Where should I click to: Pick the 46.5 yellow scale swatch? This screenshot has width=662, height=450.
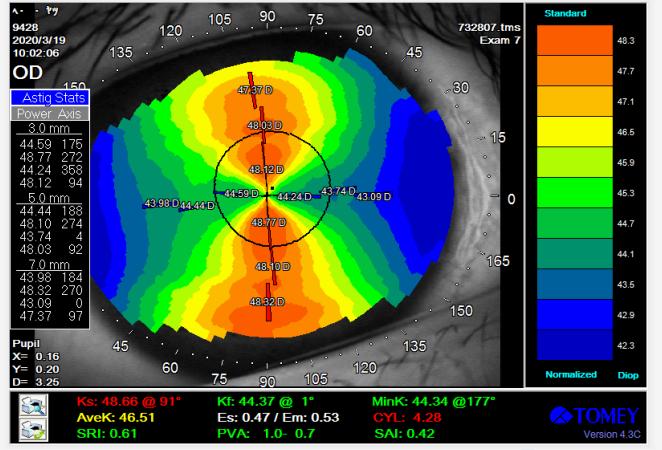point(575,132)
